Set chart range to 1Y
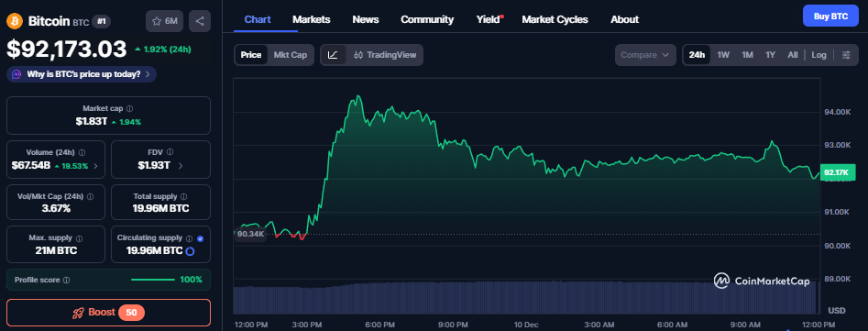This screenshot has height=331, width=868. (770, 55)
